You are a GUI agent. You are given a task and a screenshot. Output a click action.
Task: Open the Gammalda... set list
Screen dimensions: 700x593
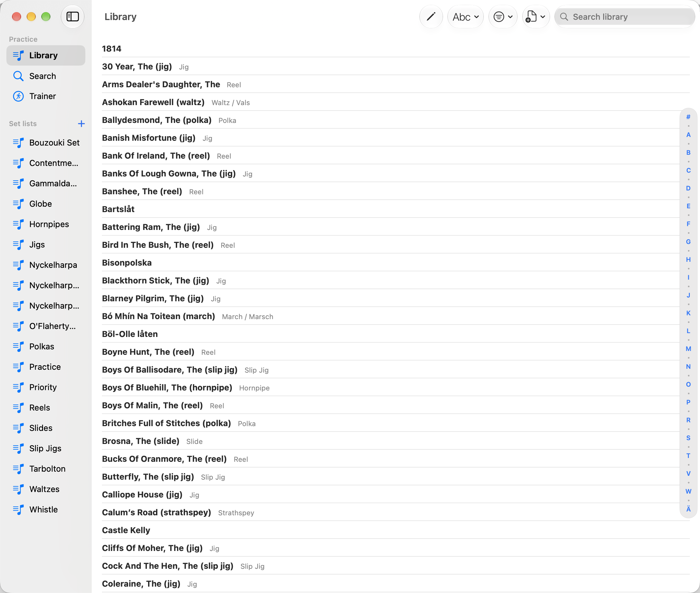(x=46, y=183)
